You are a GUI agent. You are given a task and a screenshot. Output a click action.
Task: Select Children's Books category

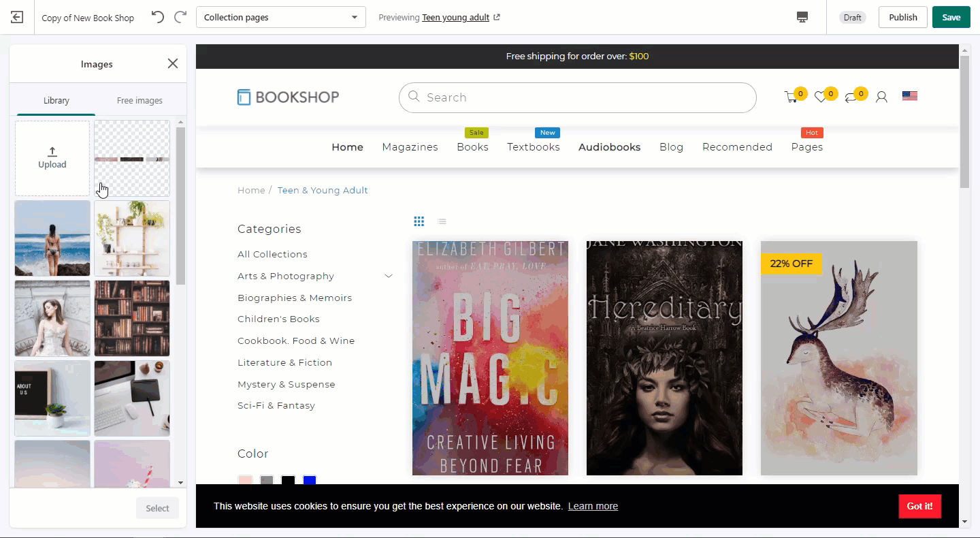278,319
